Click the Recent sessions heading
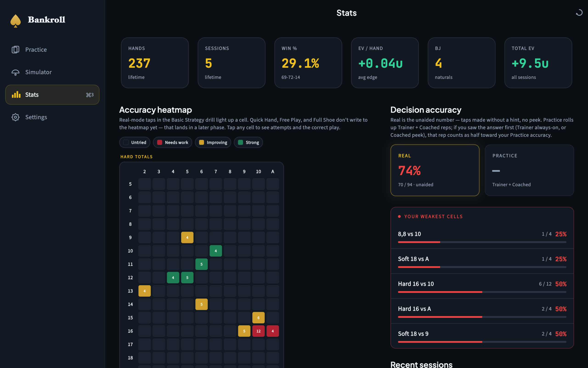The height and width of the screenshot is (368, 588). pyautogui.click(x=421, y=364)
